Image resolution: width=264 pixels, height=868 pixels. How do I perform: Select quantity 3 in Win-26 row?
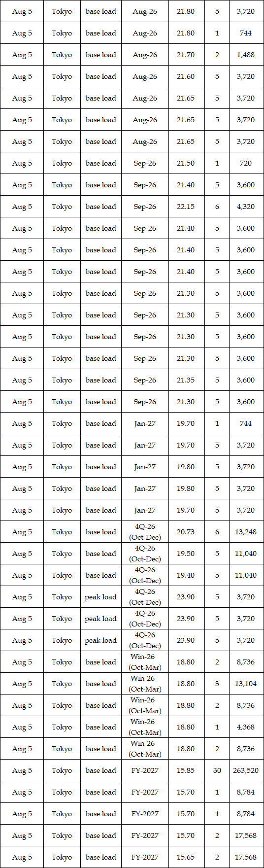pyautogui.click(x=217, y=684)
